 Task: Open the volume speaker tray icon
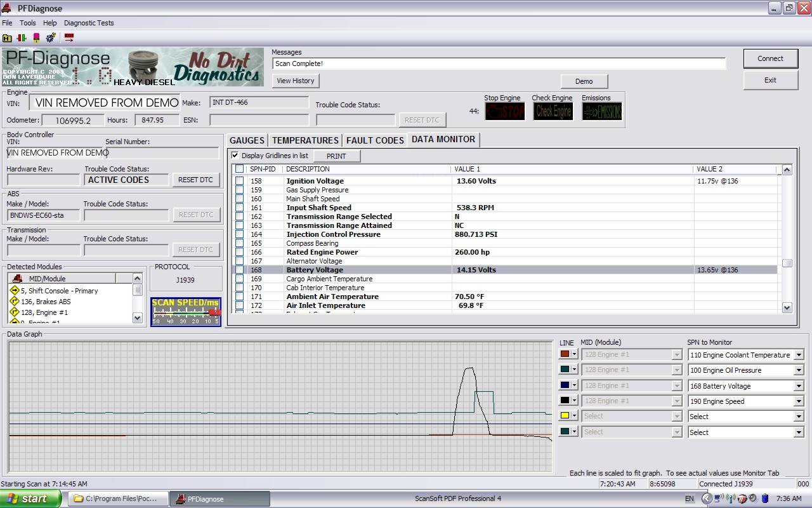(x=753, y=498)
